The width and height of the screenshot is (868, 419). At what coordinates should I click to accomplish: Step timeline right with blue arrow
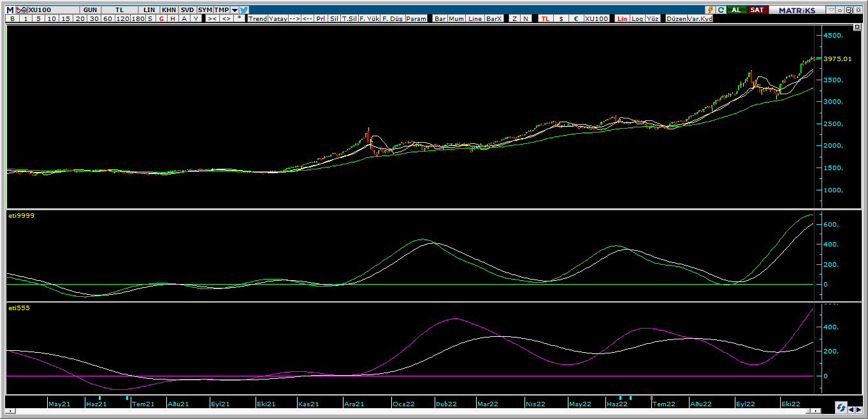point(858,409)
